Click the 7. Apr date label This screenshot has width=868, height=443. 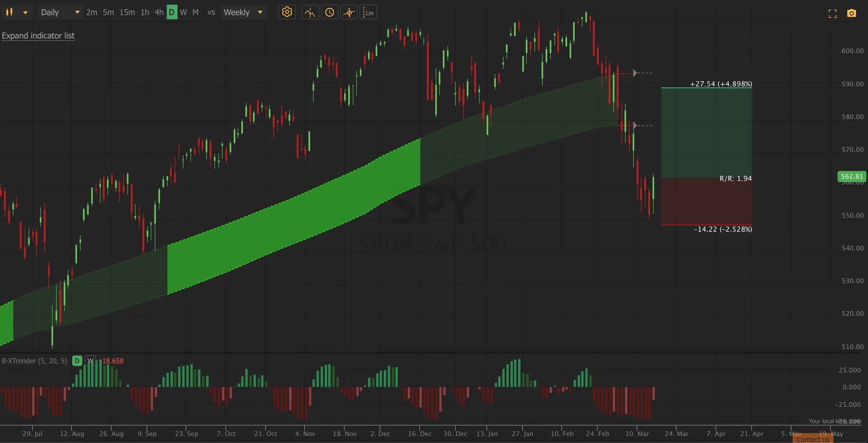pyautogui.click(x=716, y=434)
